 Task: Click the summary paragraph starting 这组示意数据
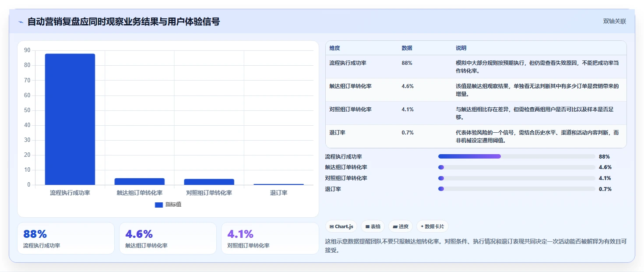point(476,246)
